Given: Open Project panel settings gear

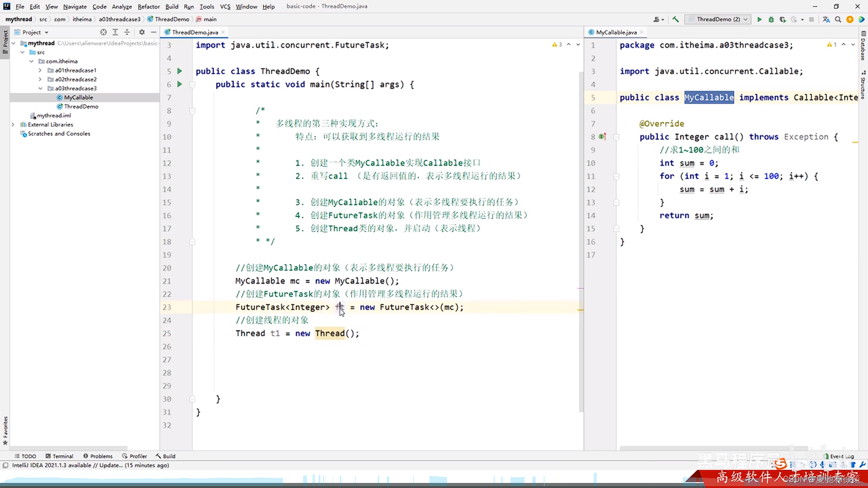Looking at the screenshot, I should 142,32.
